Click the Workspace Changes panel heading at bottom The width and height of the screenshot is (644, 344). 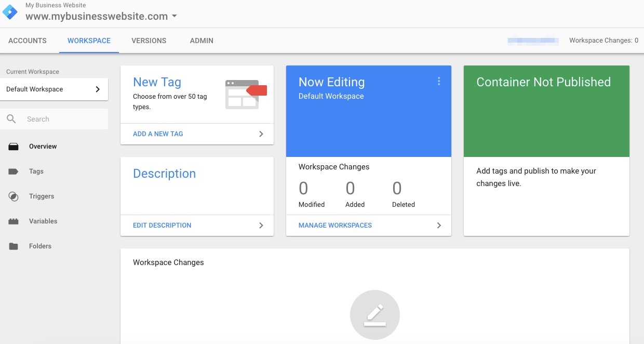click(x=168, y=262)
